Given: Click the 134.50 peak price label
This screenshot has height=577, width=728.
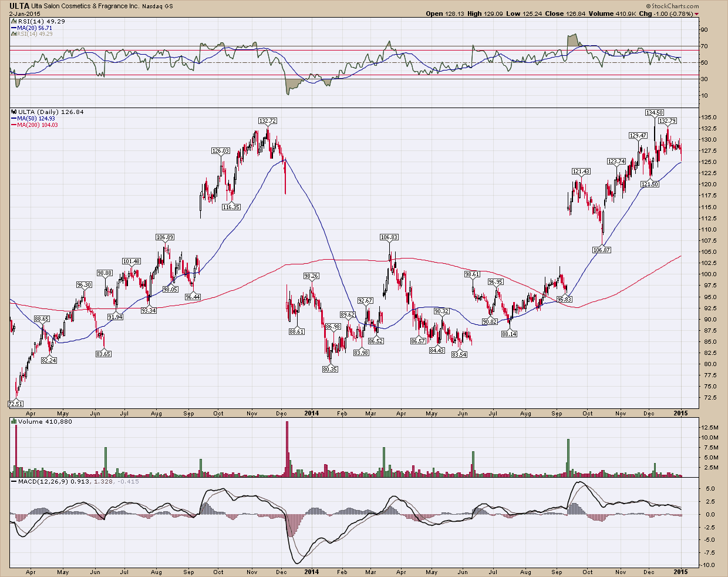Looking at the screenshot, I should (x=655, y=112).
